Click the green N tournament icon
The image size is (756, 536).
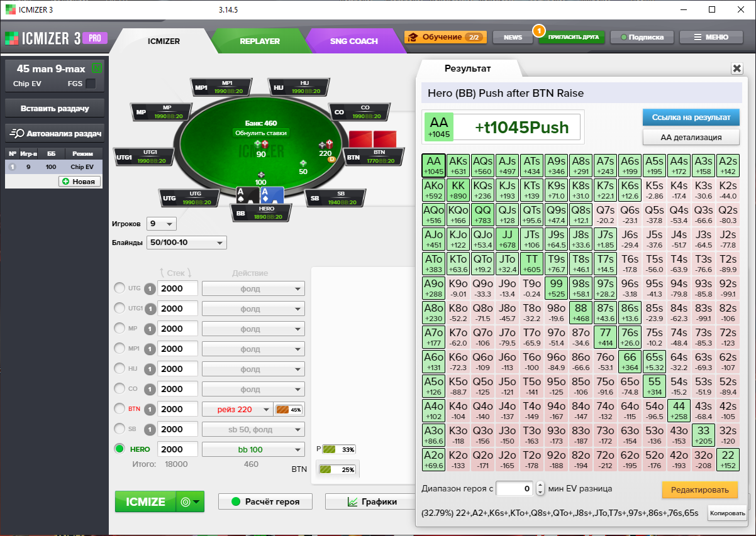(96, 68)
